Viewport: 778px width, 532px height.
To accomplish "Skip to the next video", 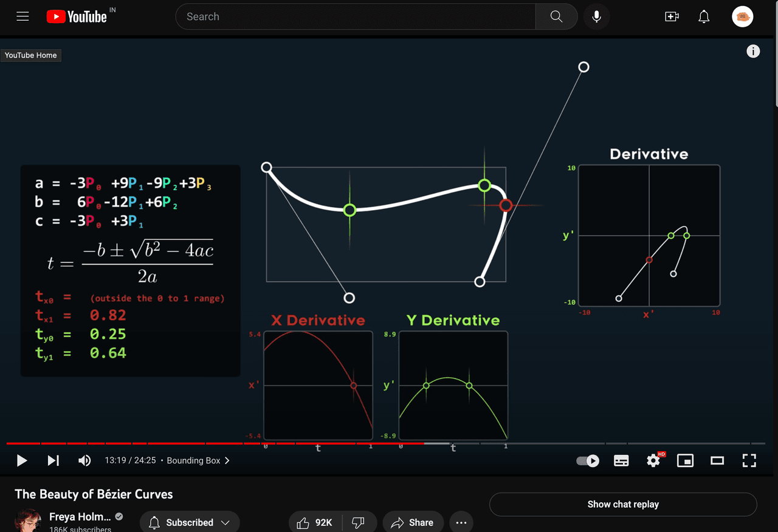I will click(x=53, y=460).
